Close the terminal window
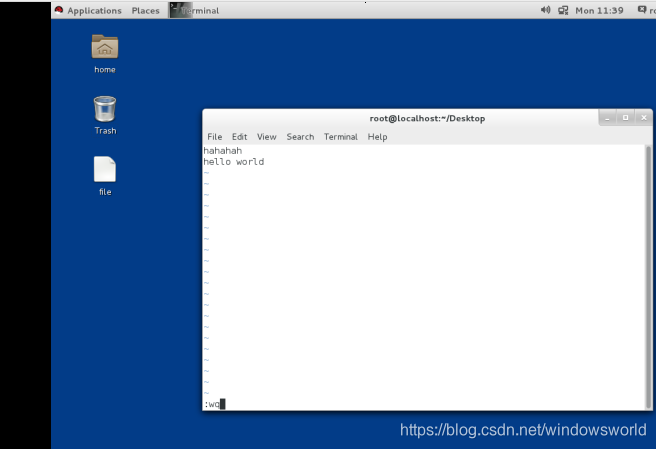 coord(644,118)
